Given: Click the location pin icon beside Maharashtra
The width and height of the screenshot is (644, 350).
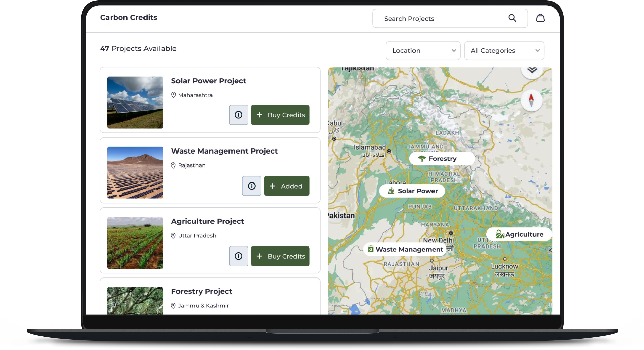Looking at the screenshot, I should pyautogui.click(x=174, y=95).
